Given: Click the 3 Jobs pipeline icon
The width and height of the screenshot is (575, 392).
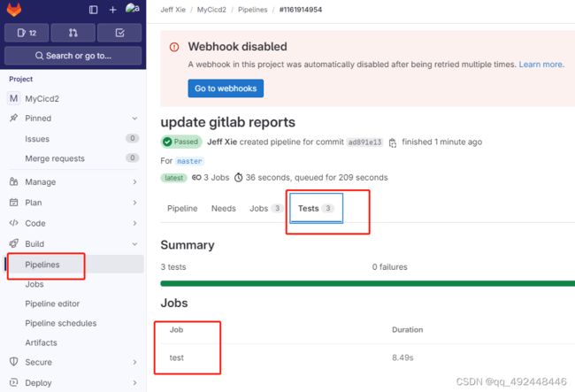Looking at the screenshot, I should [x=196, y=178].
